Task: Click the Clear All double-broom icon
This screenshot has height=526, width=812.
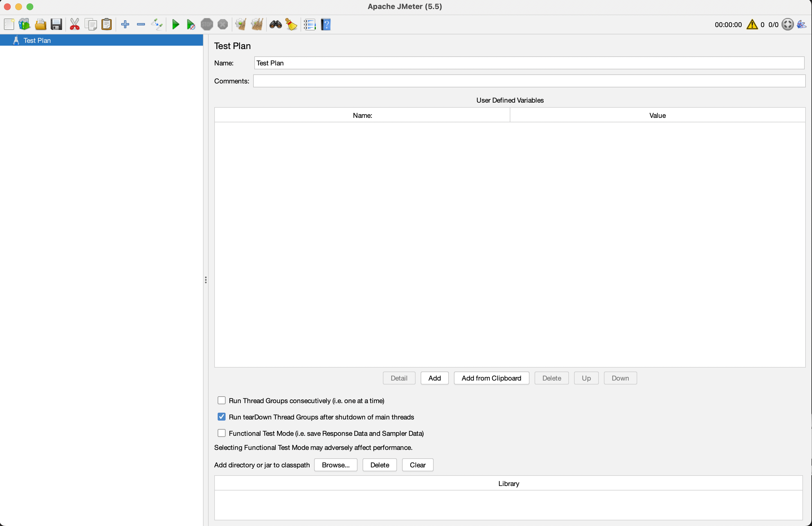Action: [x=257, y=25]
